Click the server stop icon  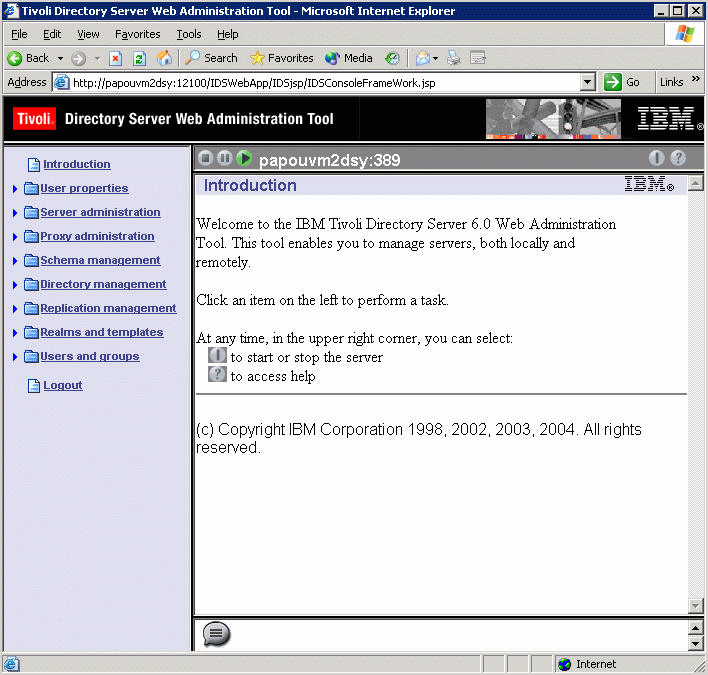(205, 158)
